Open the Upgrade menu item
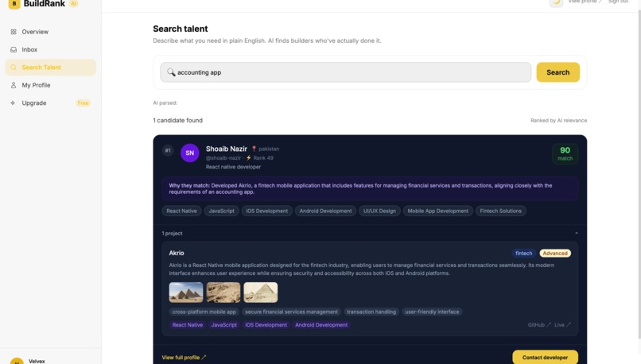Screen dimensions: 641x364 tap(51, 103)
